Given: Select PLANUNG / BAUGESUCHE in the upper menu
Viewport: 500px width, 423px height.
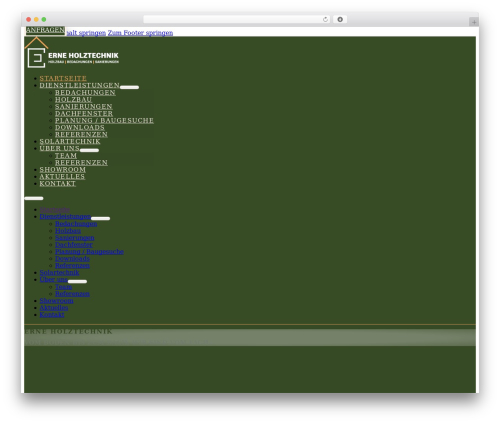Looking at the screenshot, I should click(104, 120).
